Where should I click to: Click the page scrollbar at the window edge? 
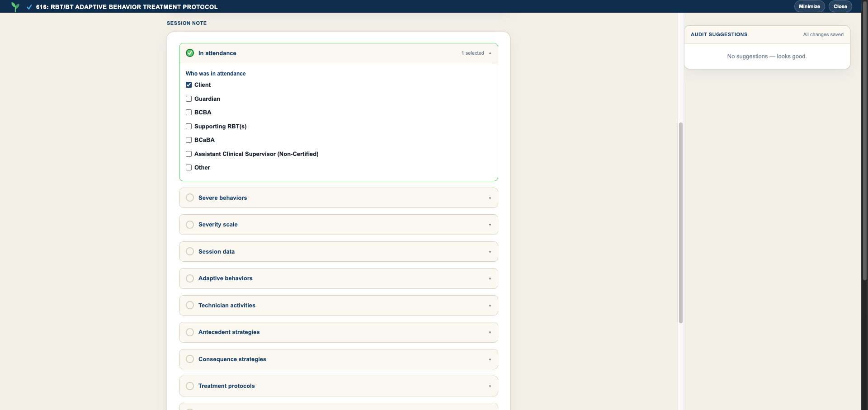[864, 140]
